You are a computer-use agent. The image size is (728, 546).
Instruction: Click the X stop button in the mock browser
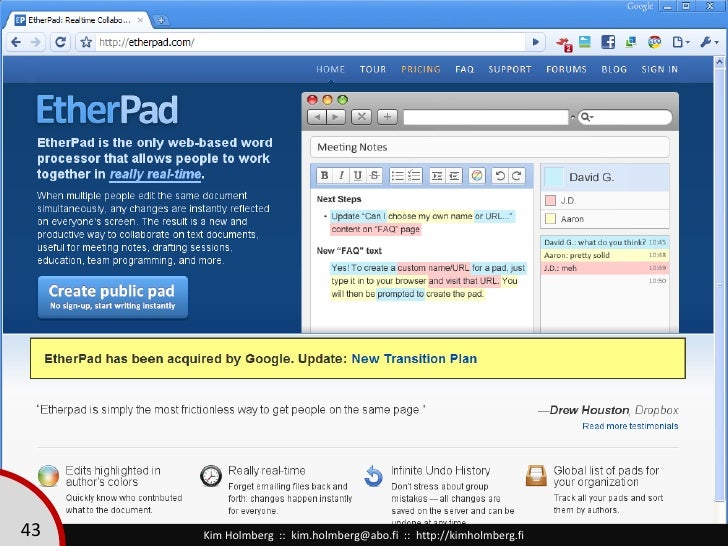click(361, 117)
